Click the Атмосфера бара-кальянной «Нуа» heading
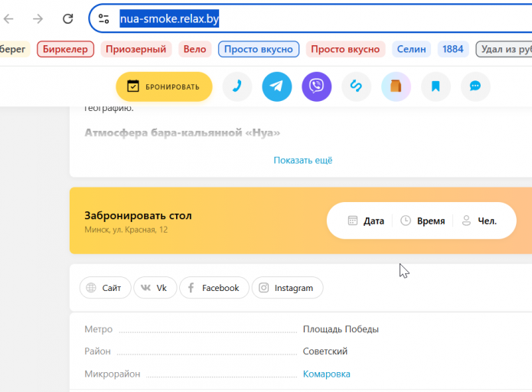 click(x=182, y=132)
